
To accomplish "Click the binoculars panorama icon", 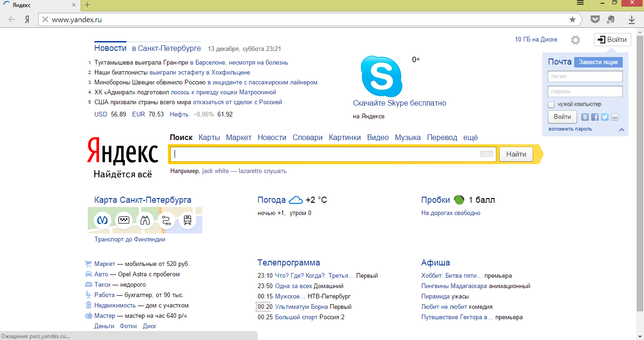I will point(145,220).
